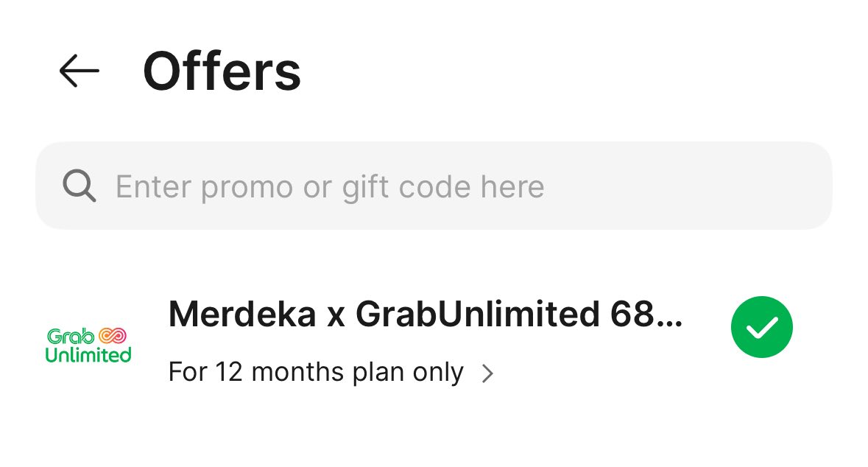Click the grey promo search bar
Image resolution: width=868 pixels, height=467 pixels.
[663, 186]
